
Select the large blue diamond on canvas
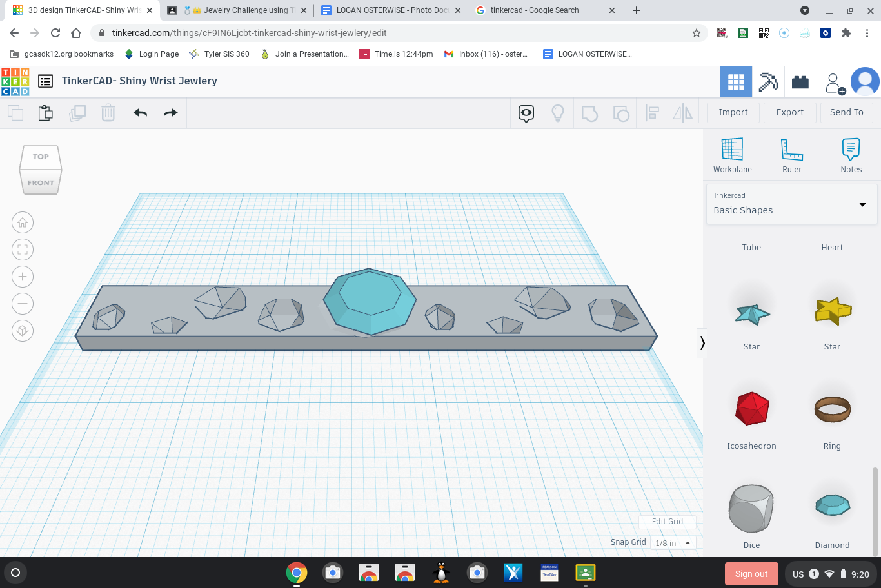point(370,302)
